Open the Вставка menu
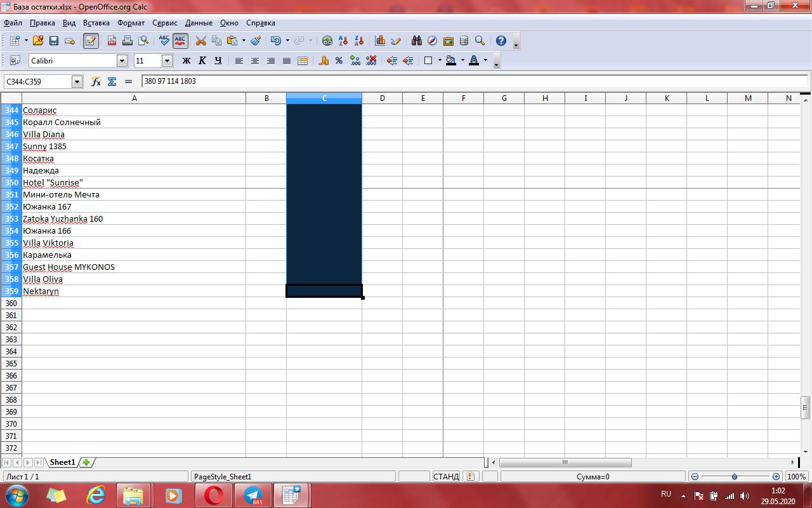Screen dimensions: 812x508 tap(96, 23)
